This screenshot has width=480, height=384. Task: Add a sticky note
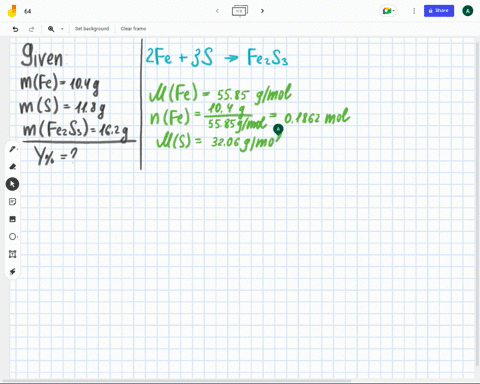pos(12,202)
